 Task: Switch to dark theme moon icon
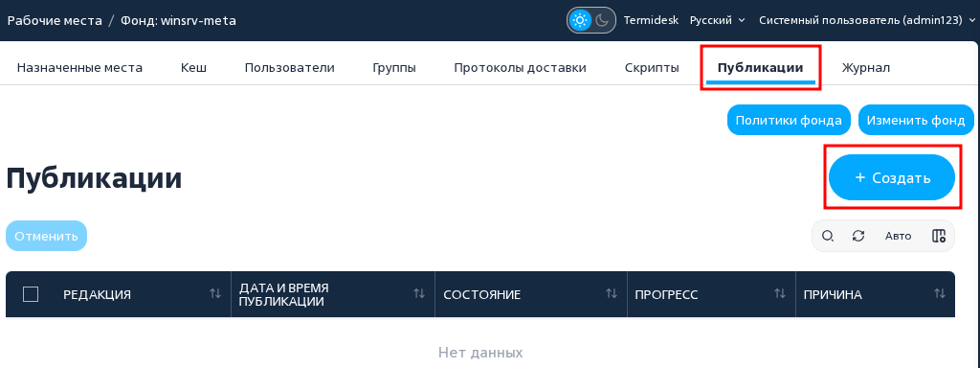point(602,21)
